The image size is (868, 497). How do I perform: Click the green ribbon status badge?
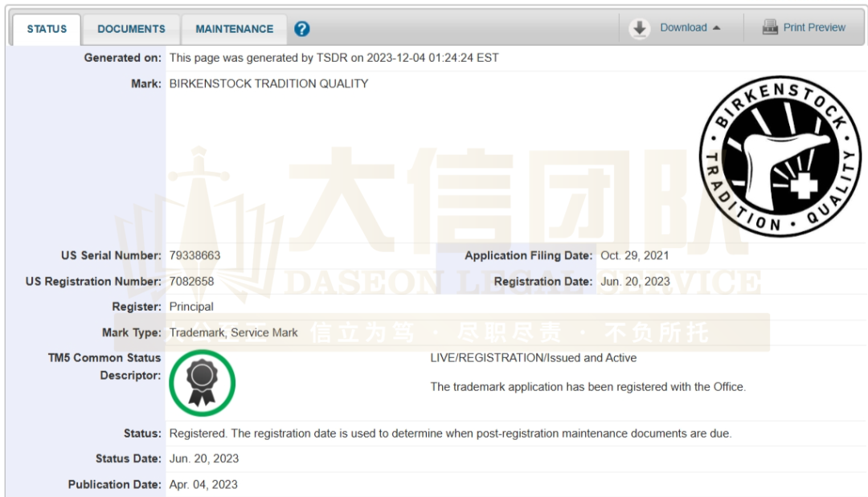point(203,383)
